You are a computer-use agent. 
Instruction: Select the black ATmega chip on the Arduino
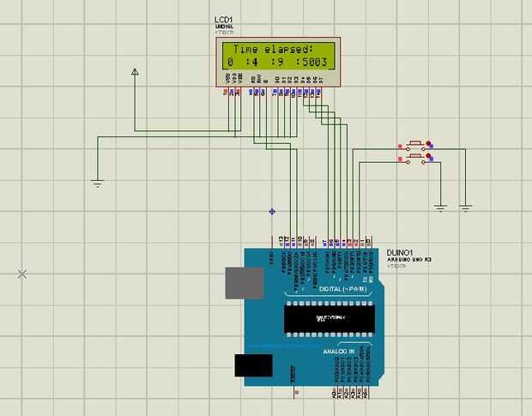(329, 318)
